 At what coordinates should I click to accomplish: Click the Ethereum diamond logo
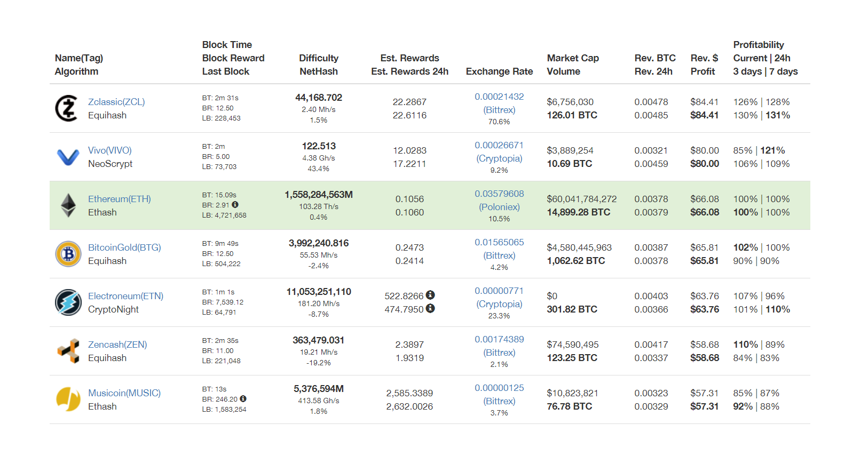click(x=68, y=205)
